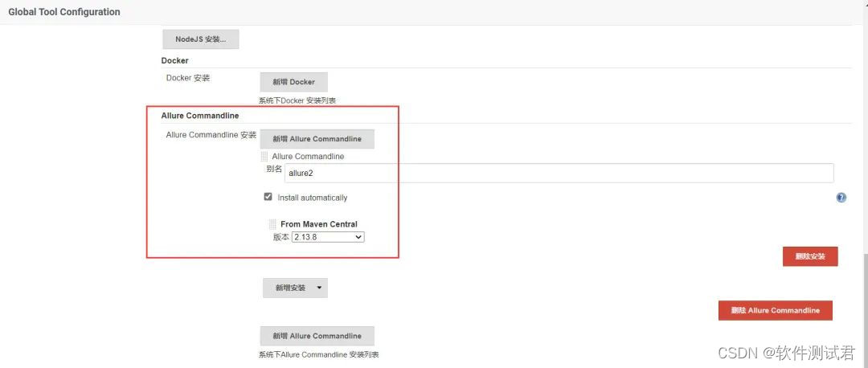Click the 新增 Docker button
This screenshot has height=368, width=868.
pyautogui.click(x=293, y=82)
